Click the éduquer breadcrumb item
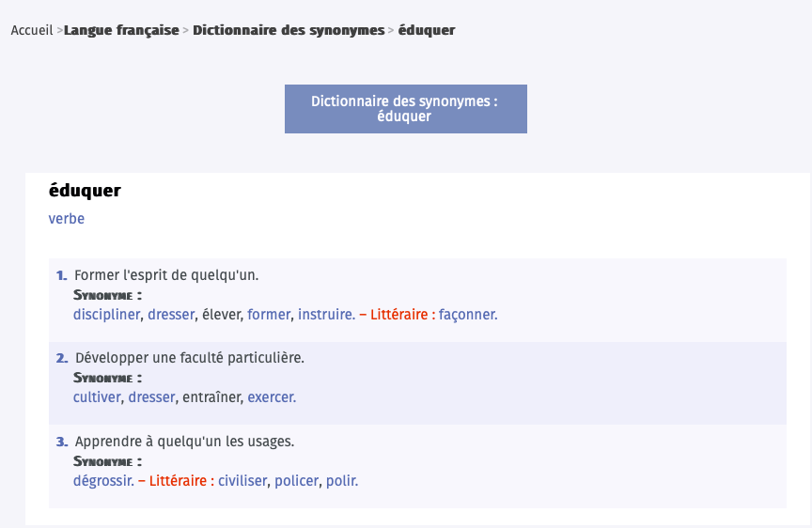Screen dimensions: 812x528 pos(426,30)
